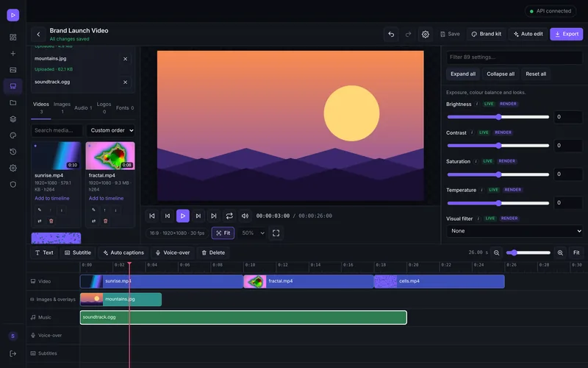Click the Subtitle toolbar button

click(78, 252)
